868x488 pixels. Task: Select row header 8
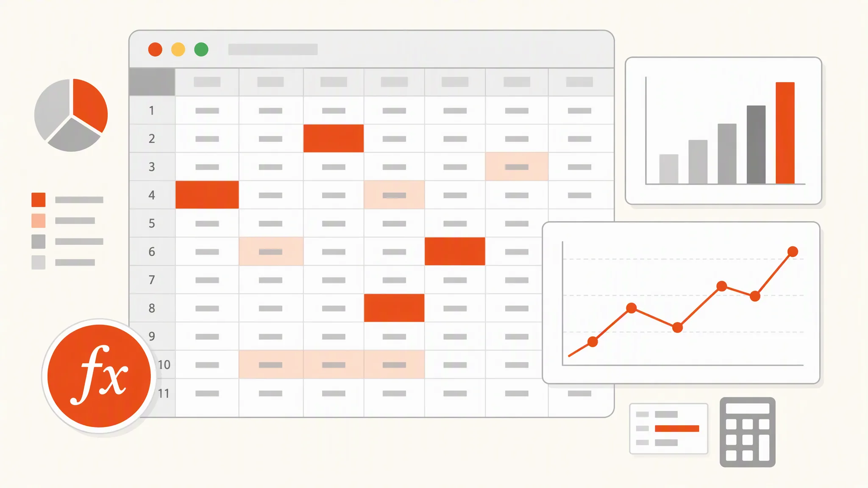click(152, 308)
